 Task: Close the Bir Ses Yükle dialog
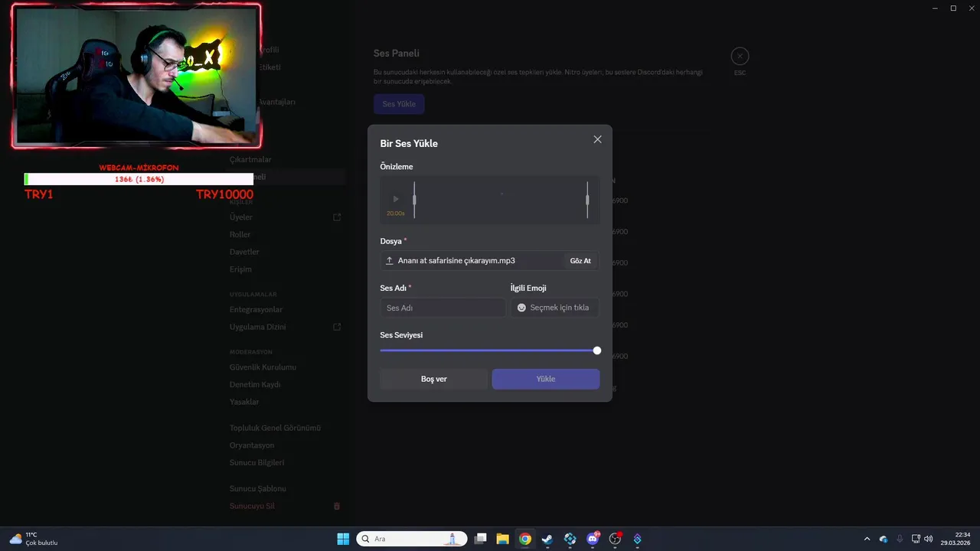(x=597, y=139)
